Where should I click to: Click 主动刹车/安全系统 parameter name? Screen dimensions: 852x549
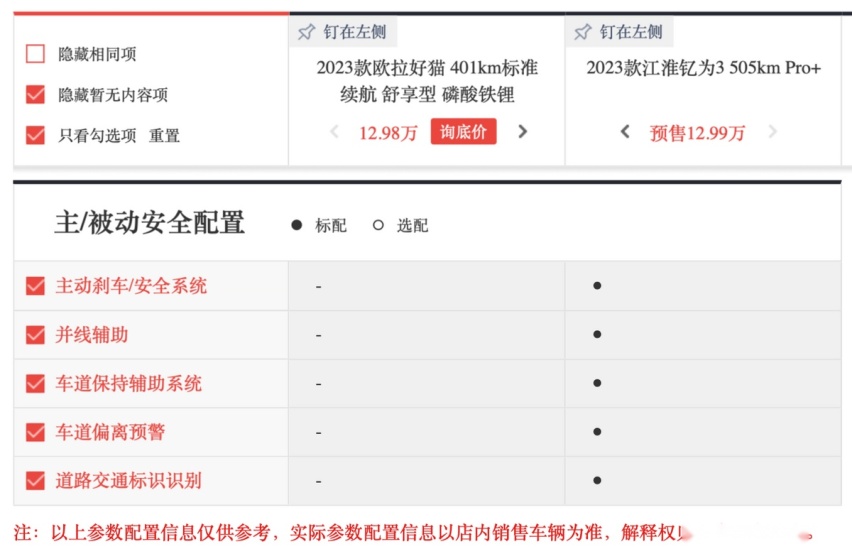click(131, 286)
